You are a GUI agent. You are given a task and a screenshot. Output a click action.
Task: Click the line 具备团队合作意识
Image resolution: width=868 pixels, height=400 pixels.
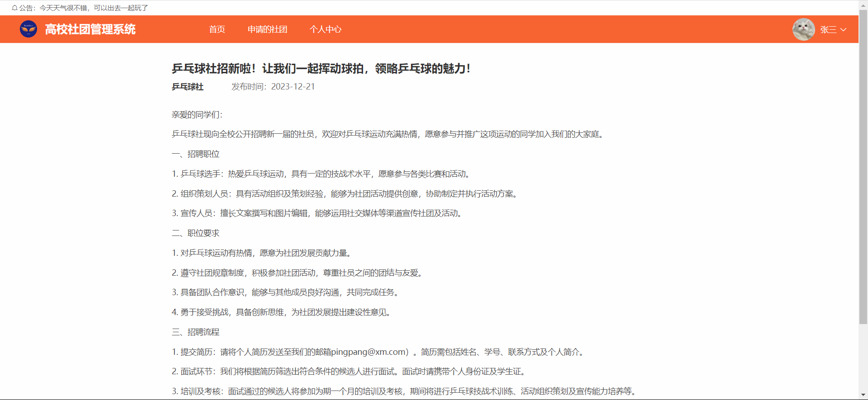287,292
